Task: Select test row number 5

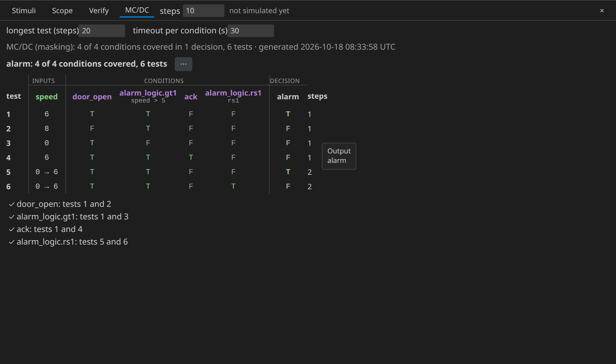Action: tap(8, 172)
